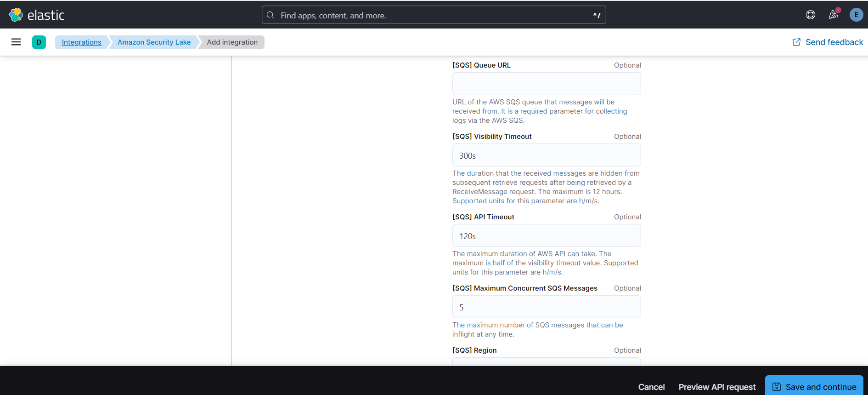Viewport: 868px width, 395px height.
Task: Click the search magnifier icon
Action: [271, 15]
